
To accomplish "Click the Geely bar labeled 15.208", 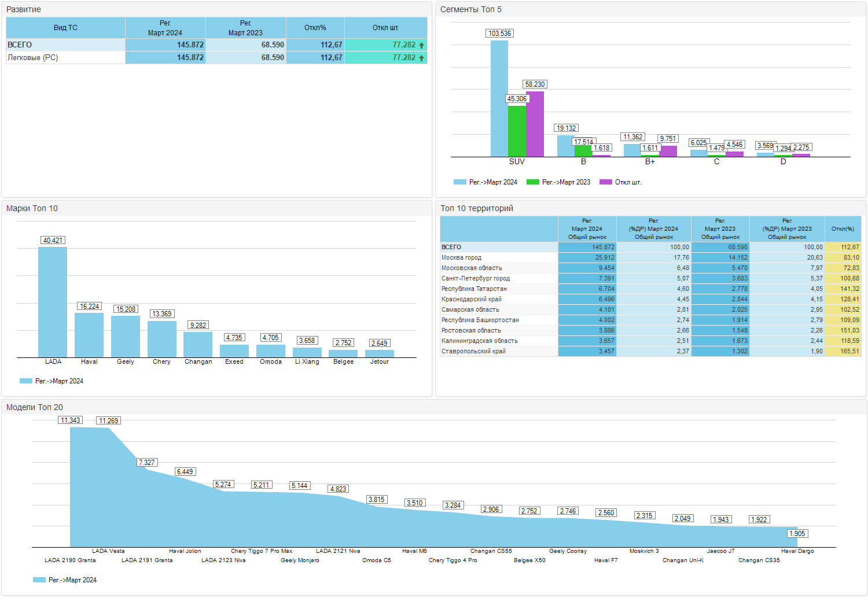I will 126,337.
